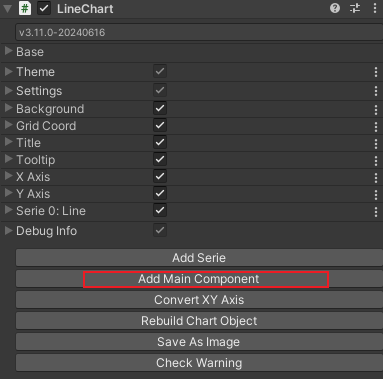The height and width of the screenshot is (379, 383).
Task: Collapse the LineChart component foldout
Action: pos(7,9)
